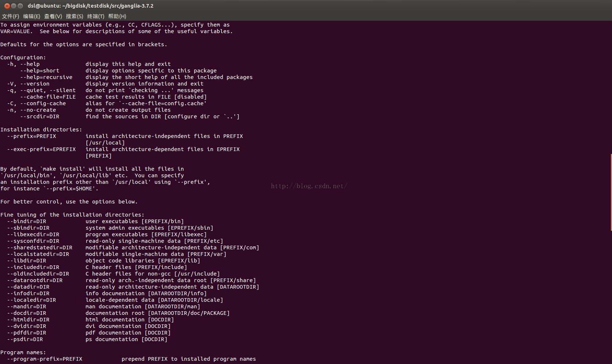
Task: Click the --sysconfdir=DIR option
Action: [x=33, y=241]
